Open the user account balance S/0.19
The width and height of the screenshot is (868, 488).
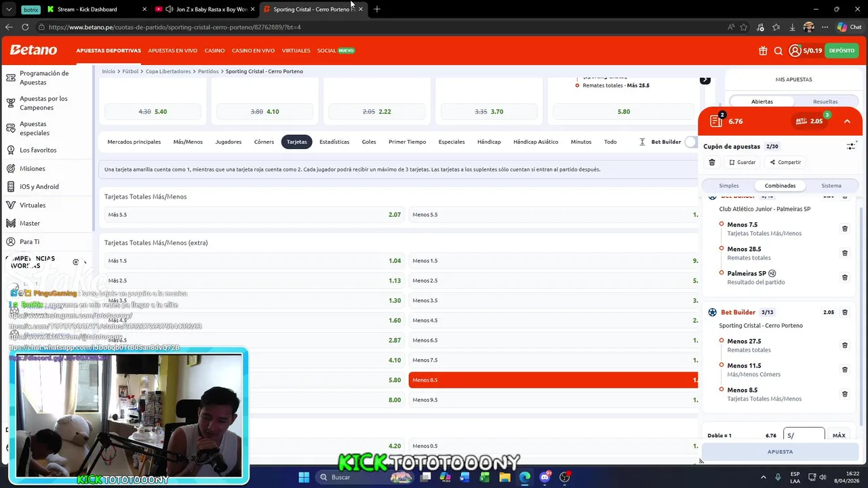806,51
